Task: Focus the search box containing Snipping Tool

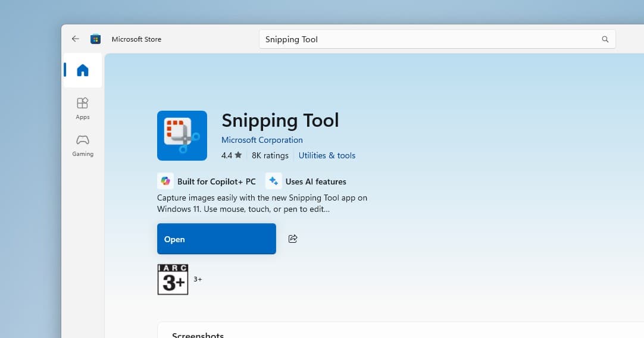Action: [429, 39]
